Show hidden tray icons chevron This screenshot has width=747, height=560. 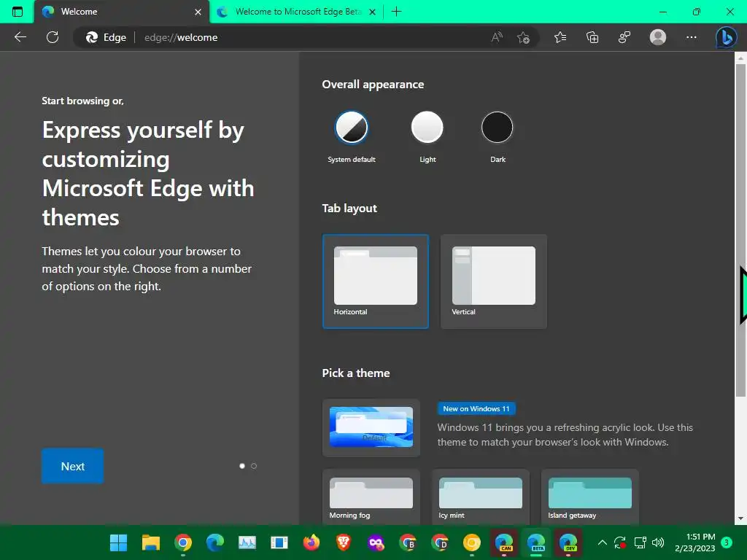pos(602,542)
